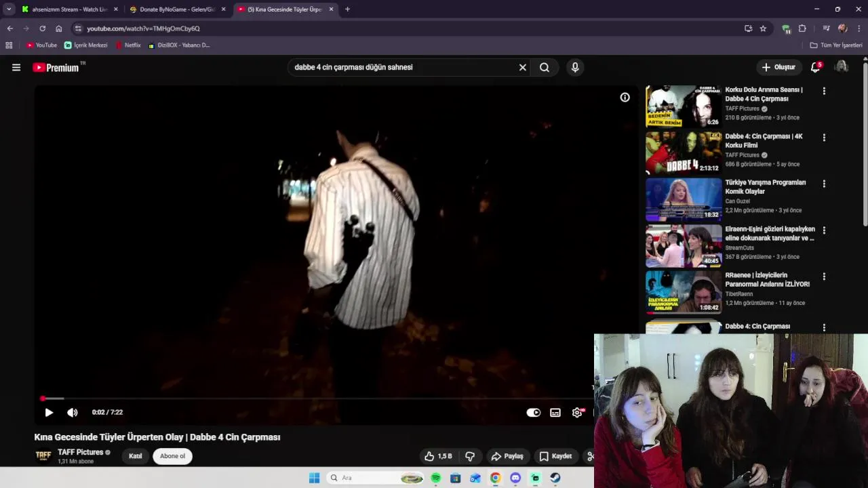Clear the search box text
The image size is (868, 488).
[x=523, y=67]
